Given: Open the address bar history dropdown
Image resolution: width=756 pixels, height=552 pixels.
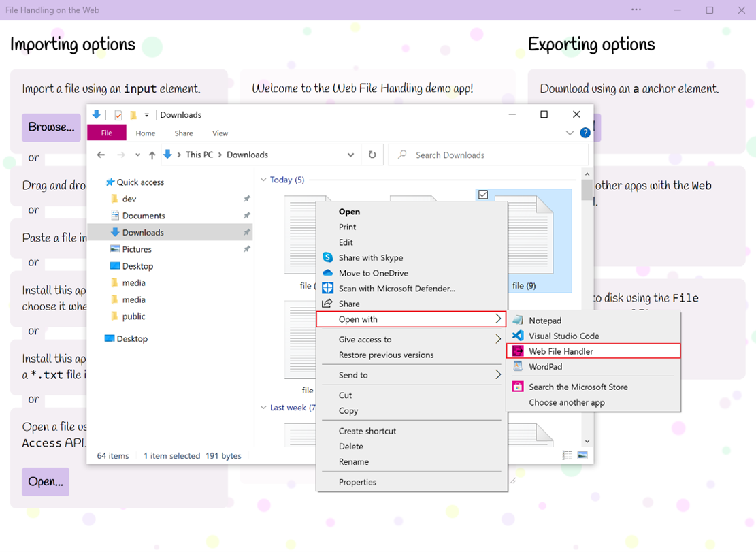Looking at the screenshot, I should [350, 155].
